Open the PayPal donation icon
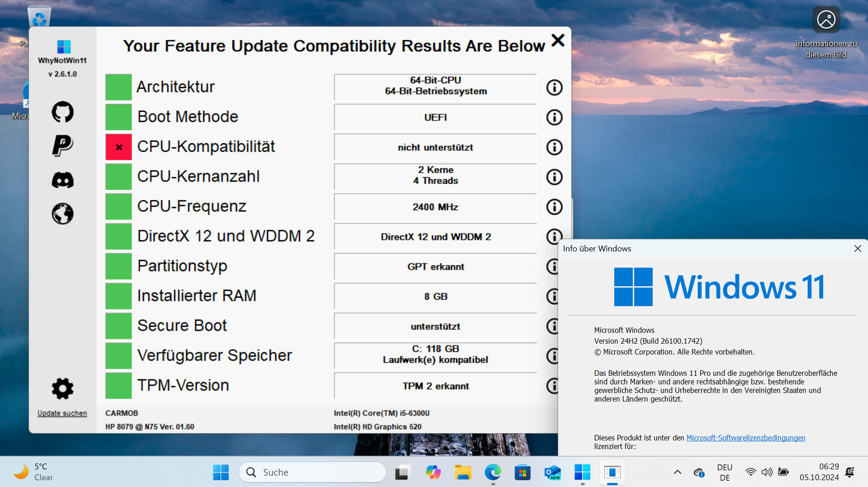Image resolution: width=868 pixels, height=487 pixels. 62,146
